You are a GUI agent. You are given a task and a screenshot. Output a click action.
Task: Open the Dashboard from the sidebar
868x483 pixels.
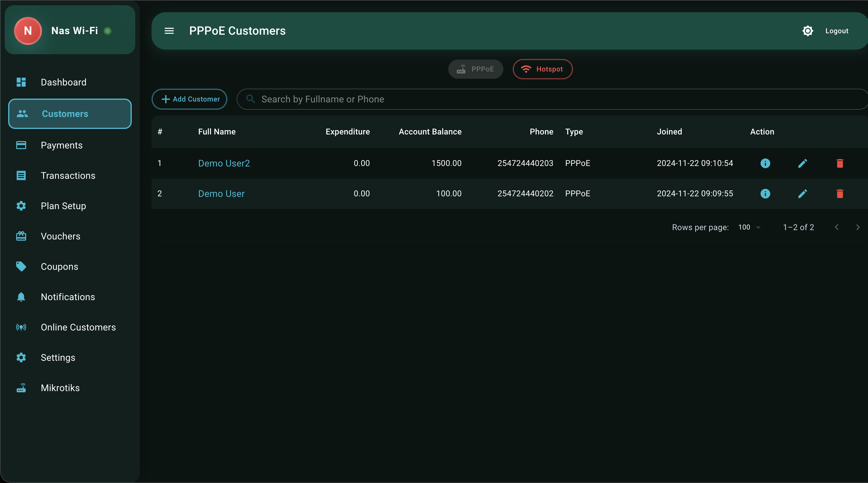[63, 82]
